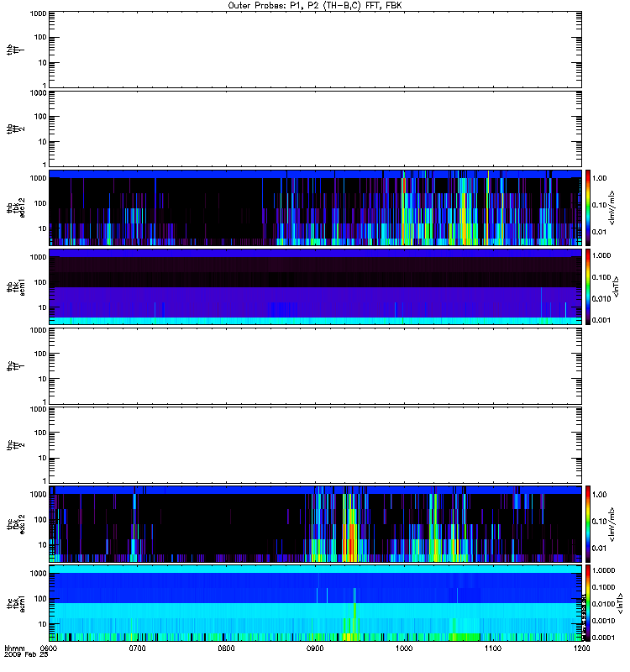Viewport: 630px width, 672px height.
Task: Click the 0.0100 tick on thc scm1 color bar
Action: pos(603,604)
